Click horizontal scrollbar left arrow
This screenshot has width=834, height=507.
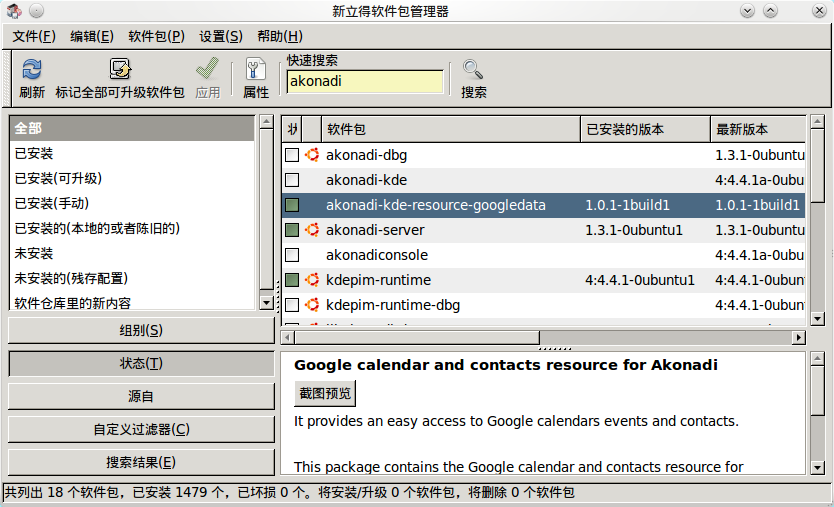point(287,337)
